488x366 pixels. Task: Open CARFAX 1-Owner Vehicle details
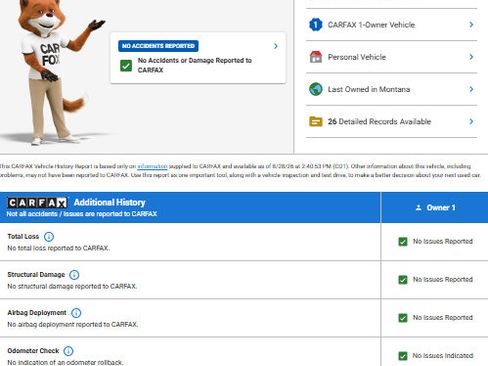point(392,25)
